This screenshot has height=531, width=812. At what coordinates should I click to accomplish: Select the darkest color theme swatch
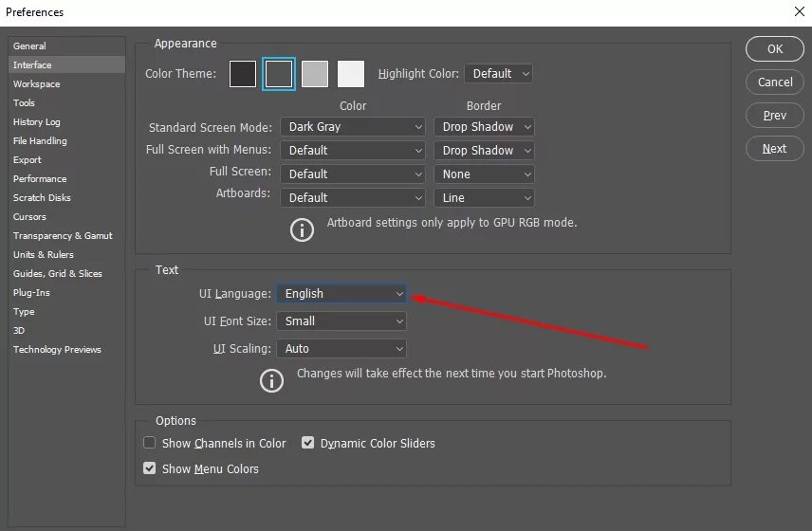point(243,74)
